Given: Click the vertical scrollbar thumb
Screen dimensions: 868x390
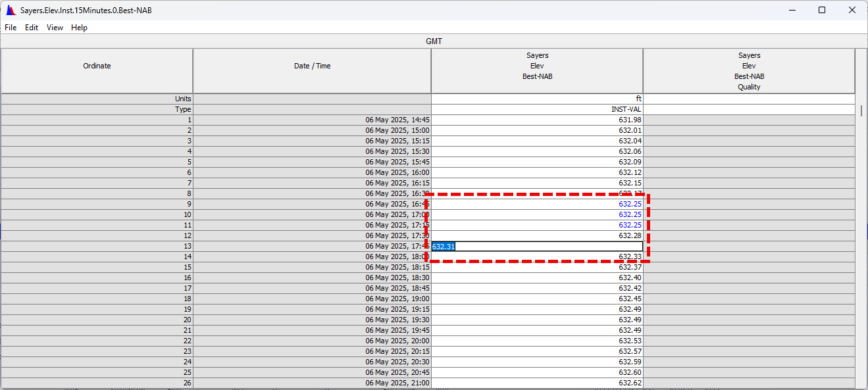Looking at the screenshot, I should [861, 110].
